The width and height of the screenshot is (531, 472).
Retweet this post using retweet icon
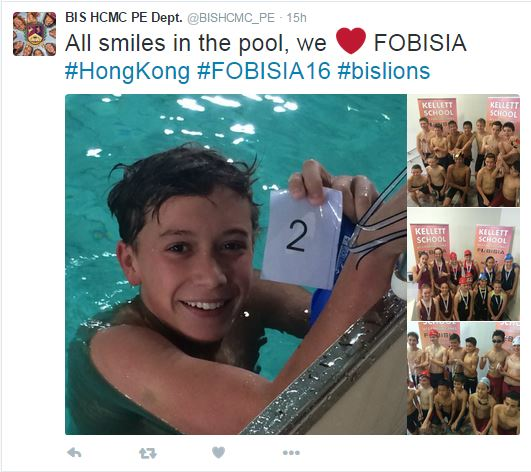click(148, 453)
